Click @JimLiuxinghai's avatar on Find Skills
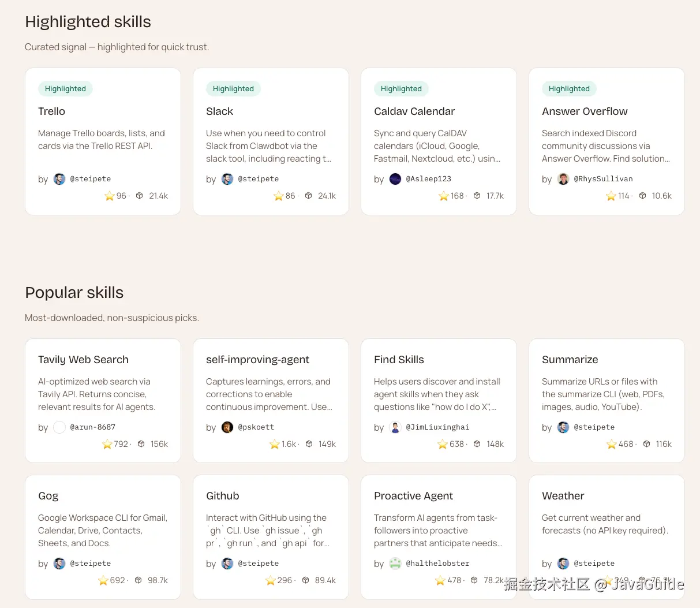700x608 pixels. [395, 427]
